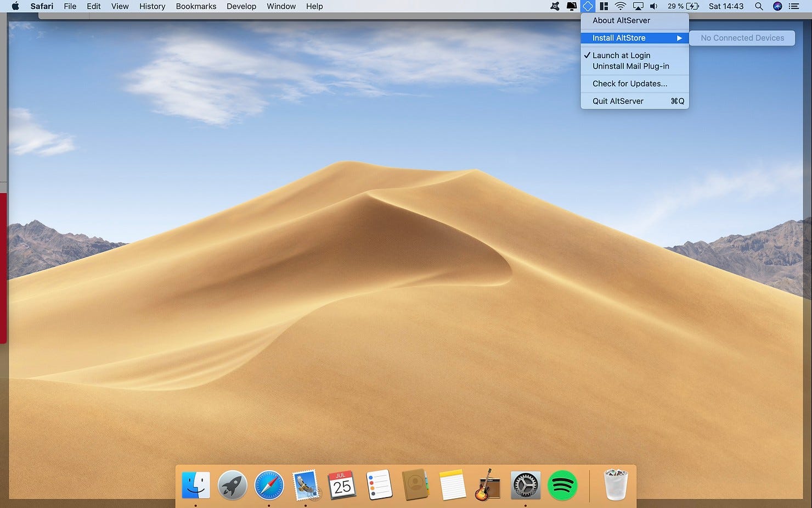
Task: Open Spotlight search magnifier
Action: 759,6
